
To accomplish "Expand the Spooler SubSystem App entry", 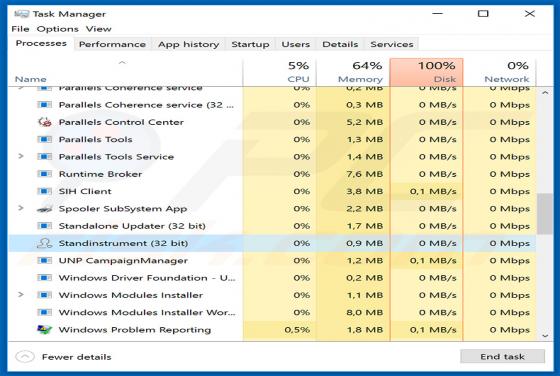I will click(21, 208).
